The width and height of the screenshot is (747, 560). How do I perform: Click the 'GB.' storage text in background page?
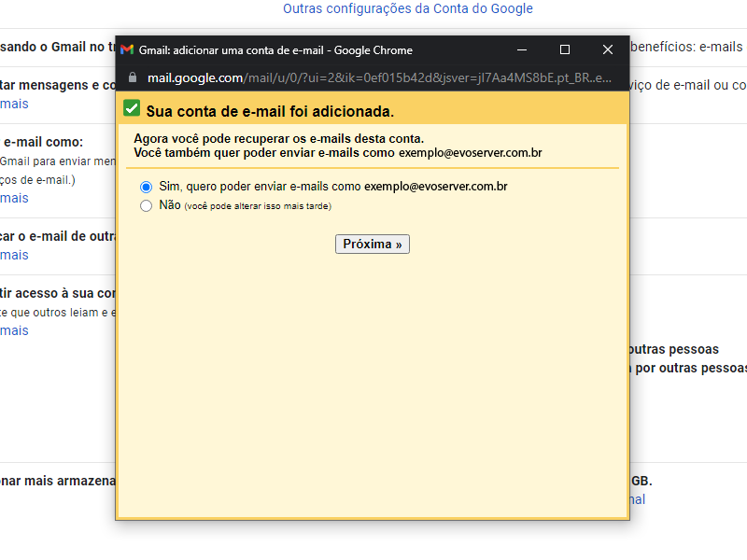tap(641, 481)
